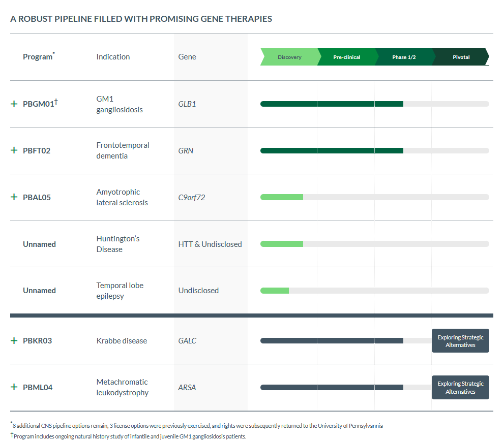Viewport: 504px width, 441px height.
Task: Click the plus icon beside PBAL05
Action: click(x=14, y=197)
